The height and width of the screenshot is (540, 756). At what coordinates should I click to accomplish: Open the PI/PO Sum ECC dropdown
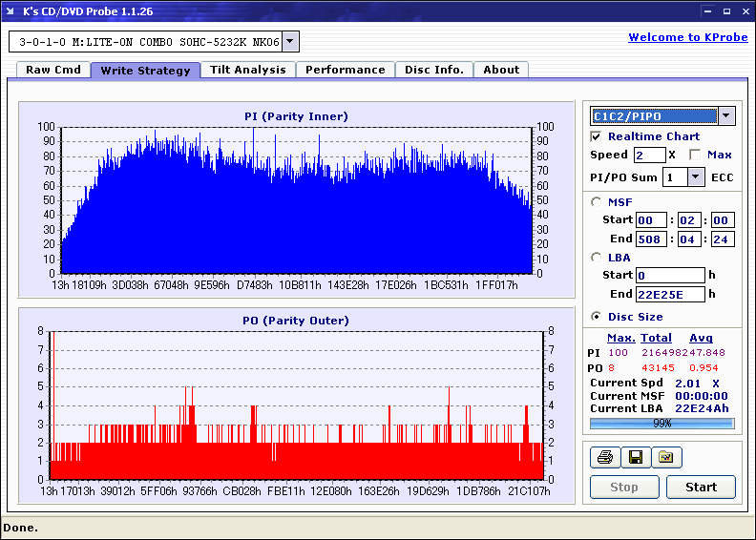695,177
